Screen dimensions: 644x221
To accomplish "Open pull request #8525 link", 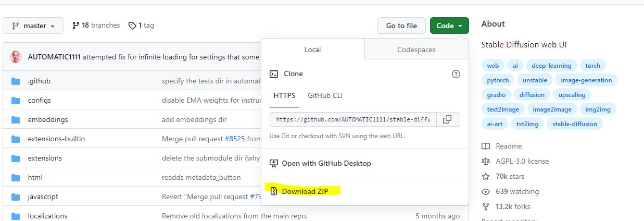I will point(235,139).
